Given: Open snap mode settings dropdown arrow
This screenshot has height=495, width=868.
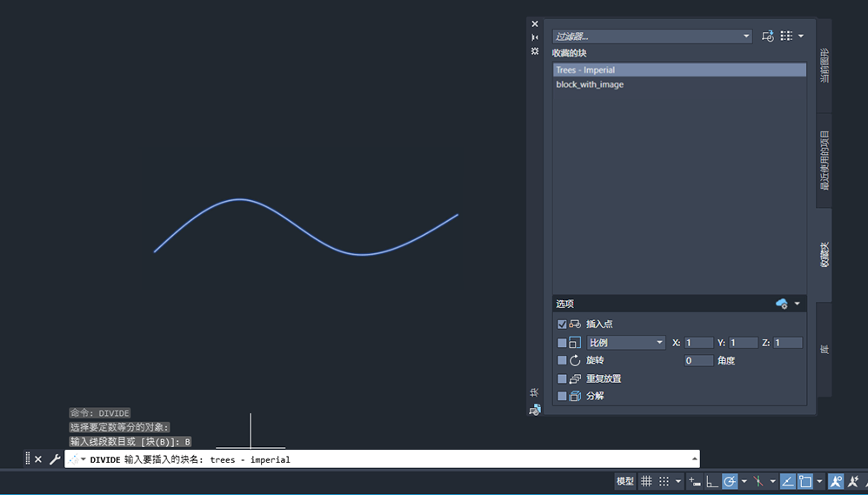Looking at the screenshot, I should tap(678, 481).
